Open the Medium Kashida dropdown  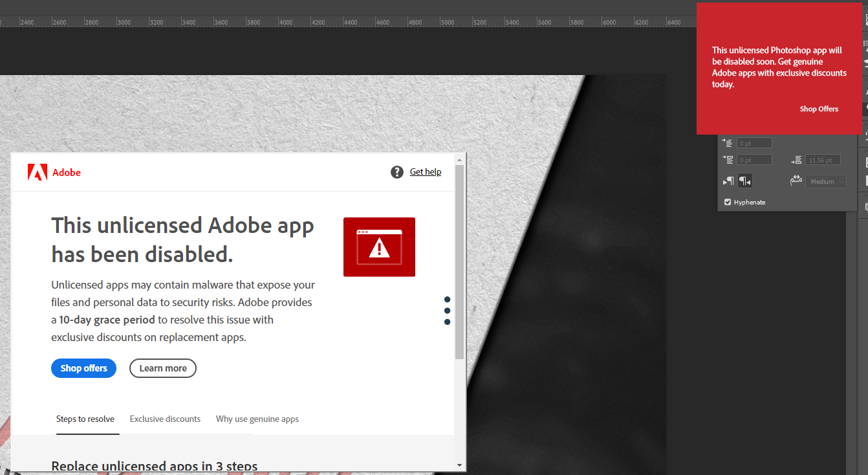(x=827, y=182)
